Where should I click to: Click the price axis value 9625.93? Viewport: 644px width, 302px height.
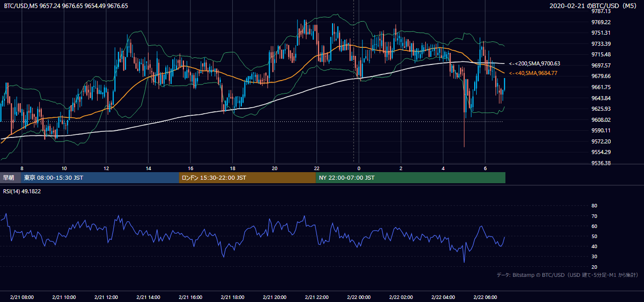click(601, 109)
